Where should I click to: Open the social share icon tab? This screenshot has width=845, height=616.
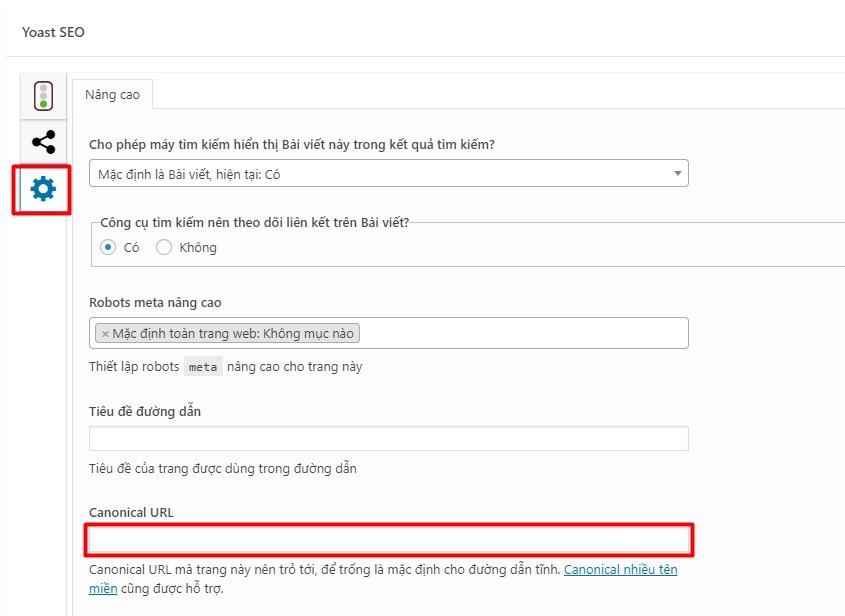click(43, 141)
